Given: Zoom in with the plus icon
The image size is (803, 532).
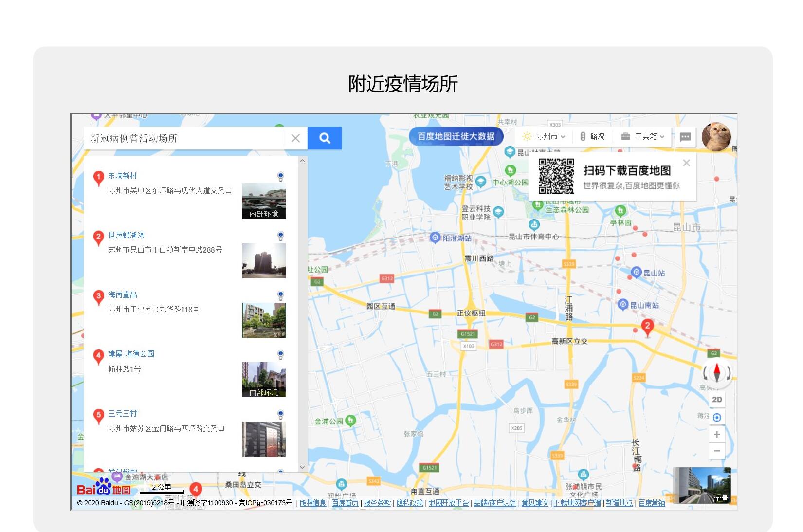Looking at the screenshot, I should [716, 434].
